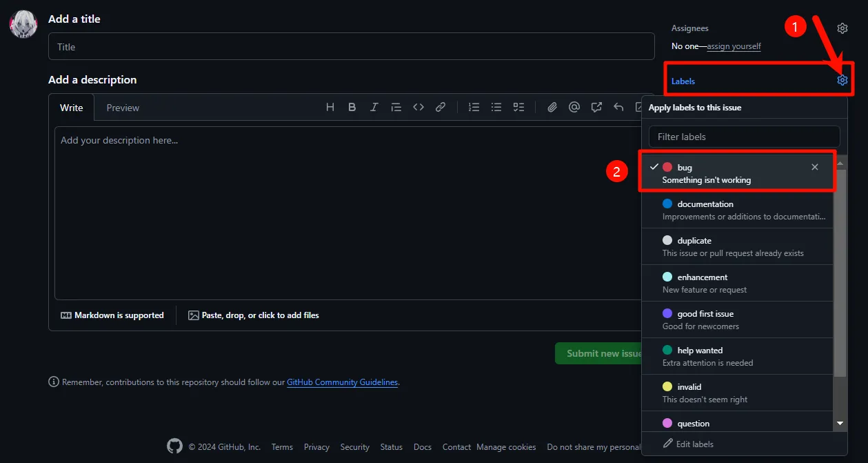Switch to the Write tab

click(x=72, y=108)
